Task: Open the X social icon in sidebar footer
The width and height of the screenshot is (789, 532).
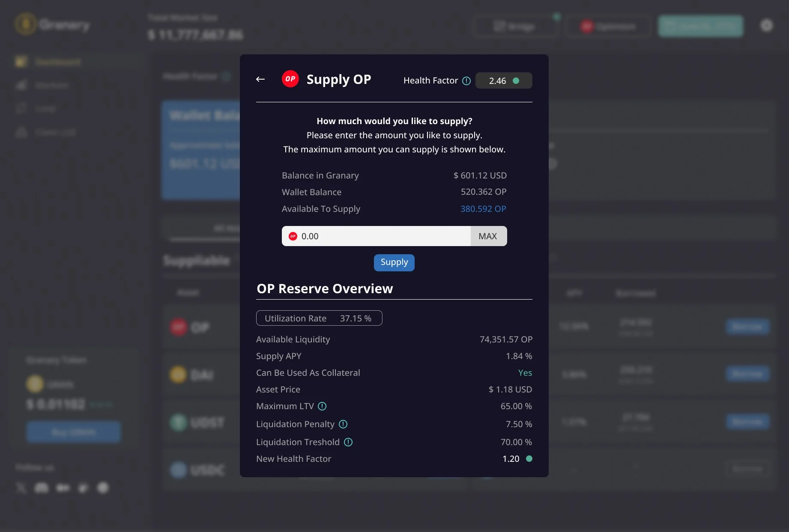Action: 21,487
